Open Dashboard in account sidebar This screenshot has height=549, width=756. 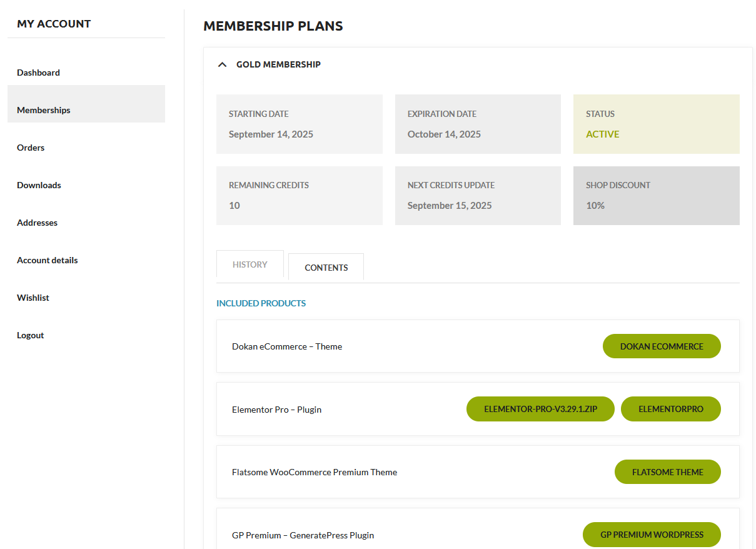pos(38,73)
